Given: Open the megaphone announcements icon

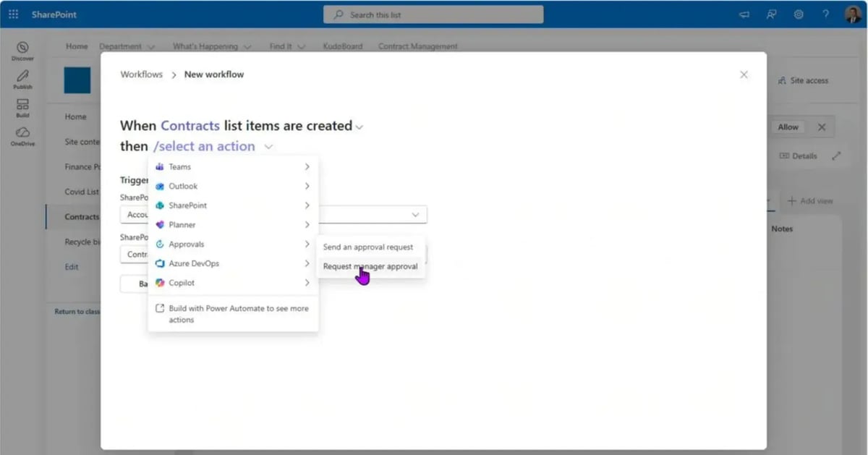Looking at the screenshot, I should (x=744, y=14).
